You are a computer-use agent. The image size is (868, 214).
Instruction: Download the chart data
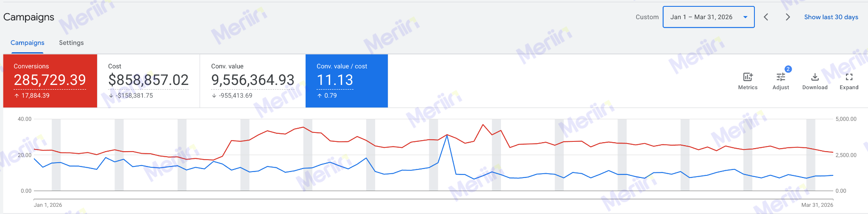tap(815, 81)
